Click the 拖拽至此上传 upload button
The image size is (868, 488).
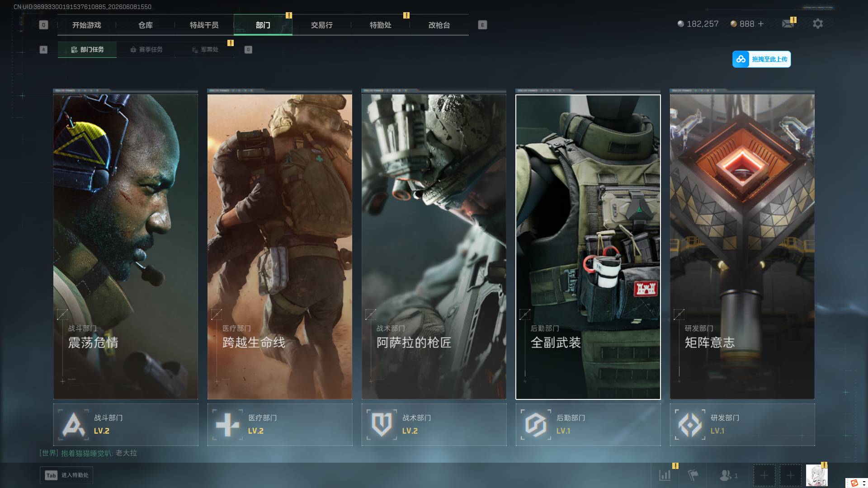click(x=762, y=59)
